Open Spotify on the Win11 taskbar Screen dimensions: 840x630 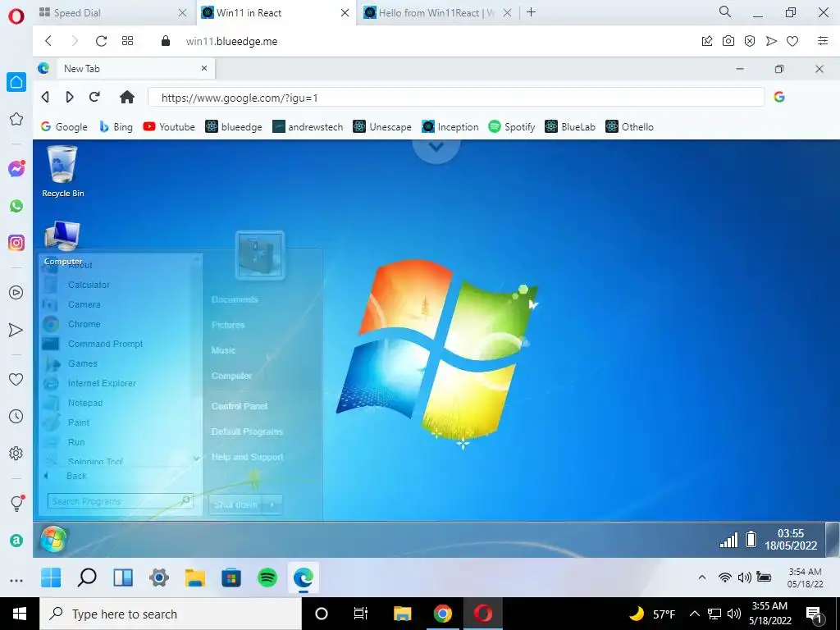(x=267, y=577)
